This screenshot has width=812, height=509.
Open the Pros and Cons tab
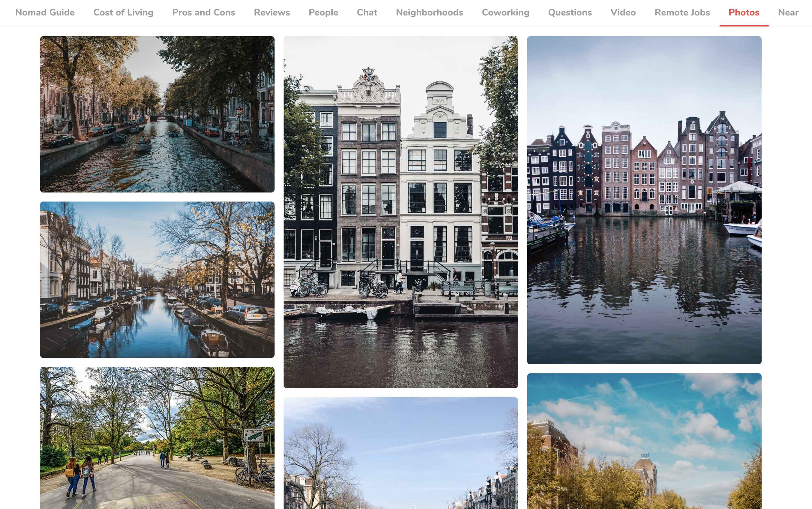tap(203, 13)
